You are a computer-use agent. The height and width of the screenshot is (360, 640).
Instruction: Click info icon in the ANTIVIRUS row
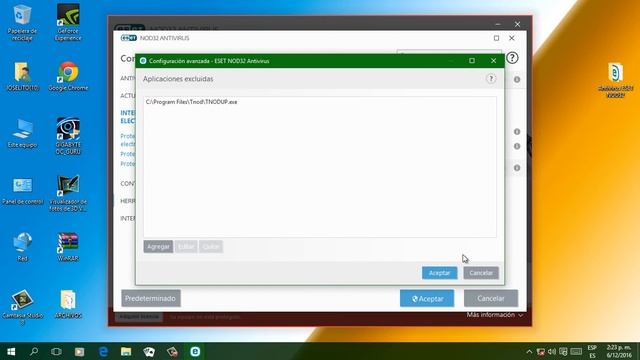[517, 79]
